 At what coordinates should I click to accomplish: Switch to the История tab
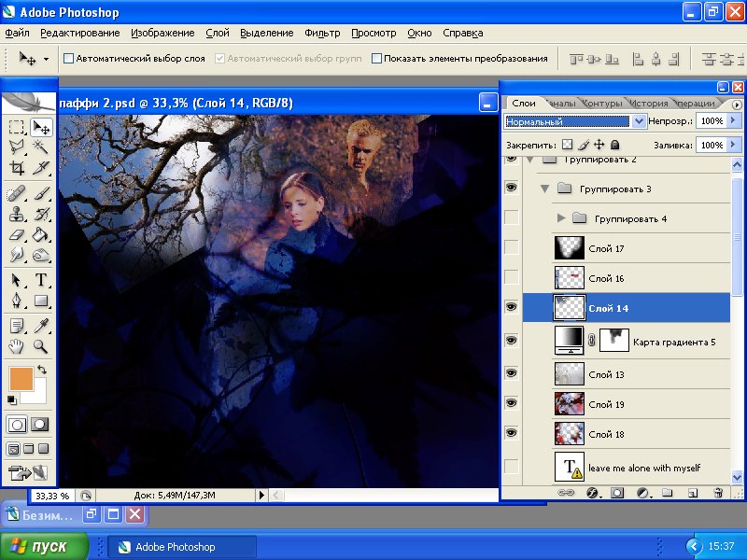648,103
